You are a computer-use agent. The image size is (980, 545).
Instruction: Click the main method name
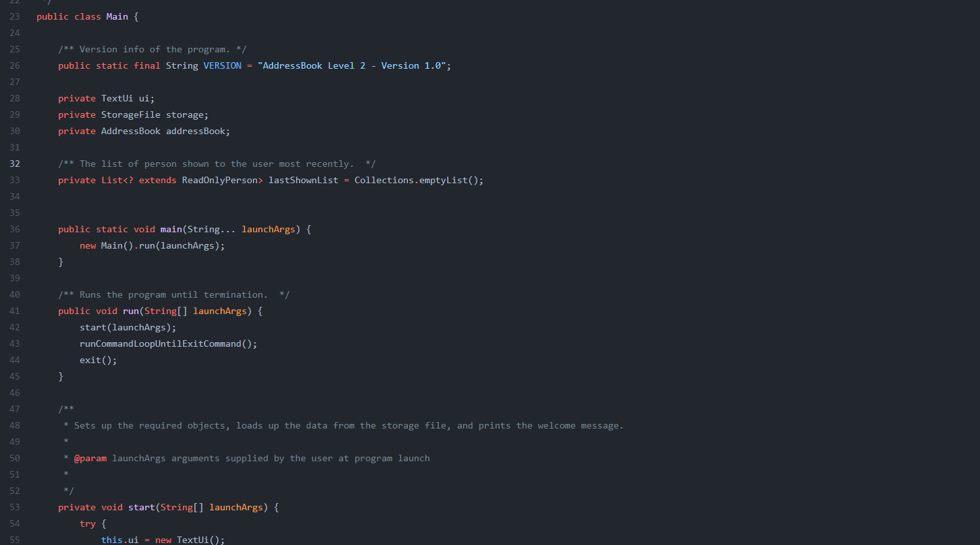pyautogui.click(x=171, y=229)
